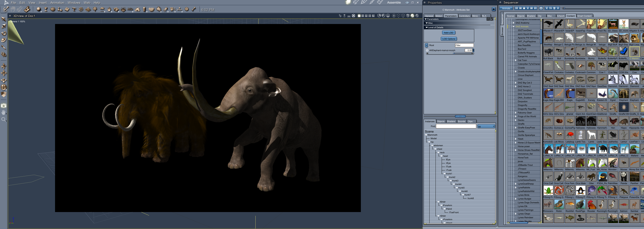Select the arrow move tool in left toolbar

tap(4, 19)
